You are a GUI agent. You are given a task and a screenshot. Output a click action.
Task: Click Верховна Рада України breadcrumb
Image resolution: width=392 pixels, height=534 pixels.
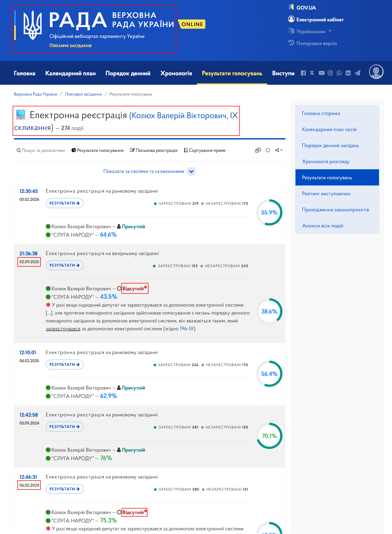[36, 94]
